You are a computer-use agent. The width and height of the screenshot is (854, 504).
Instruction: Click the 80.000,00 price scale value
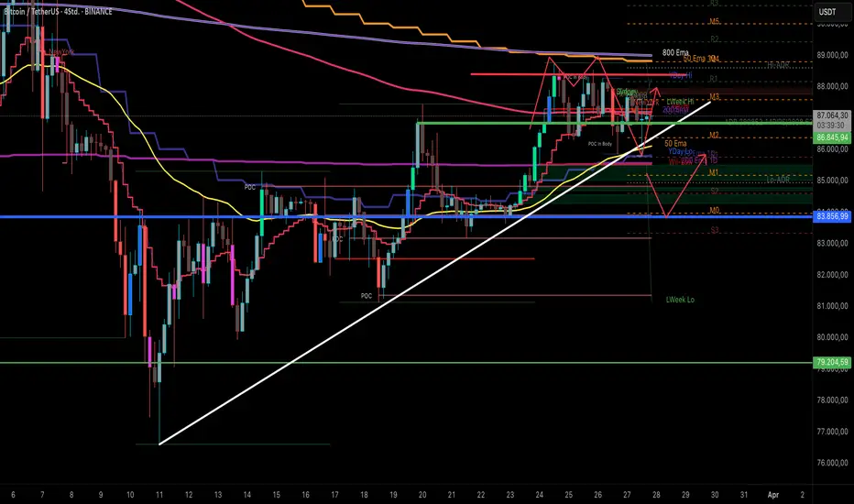832,337
